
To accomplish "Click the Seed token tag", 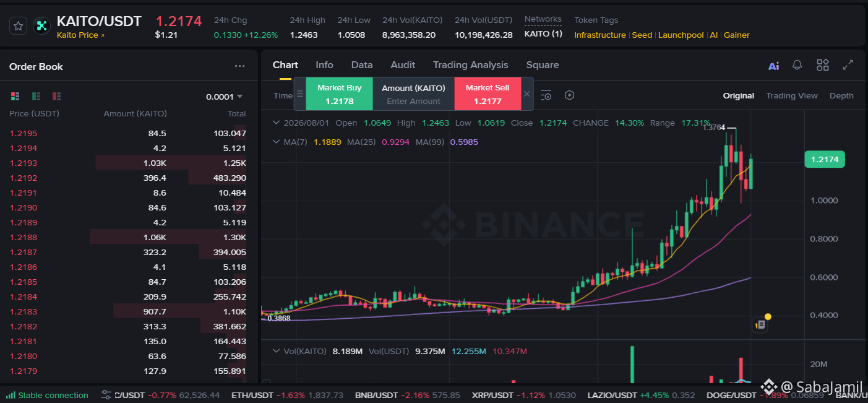I will [x=642, y=35].
